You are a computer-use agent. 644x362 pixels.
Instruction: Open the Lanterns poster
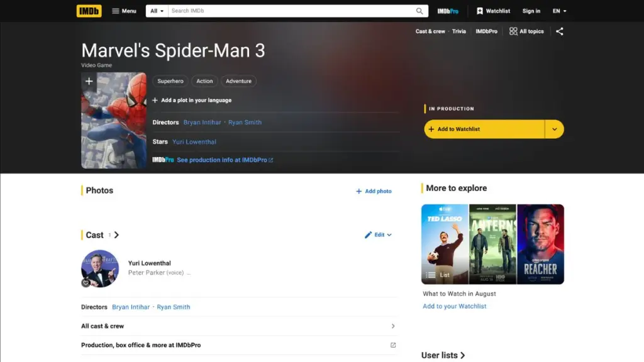pyautogui.click(x=492, y=244)
